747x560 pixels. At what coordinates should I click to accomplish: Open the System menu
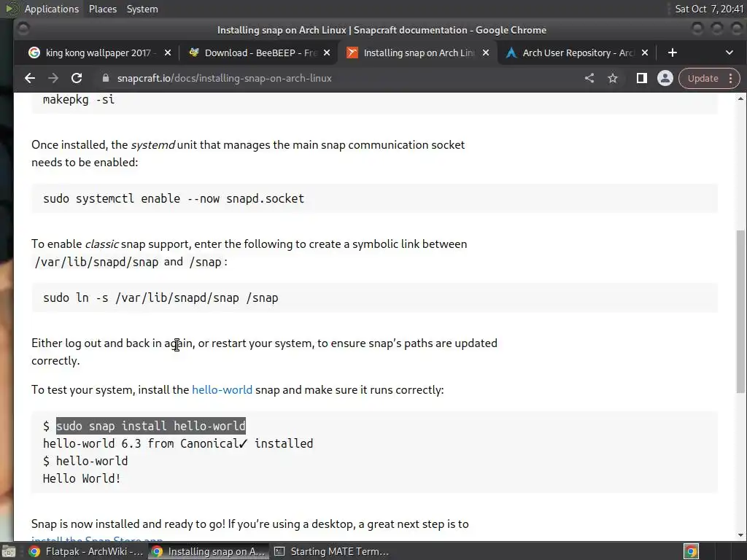142,9
